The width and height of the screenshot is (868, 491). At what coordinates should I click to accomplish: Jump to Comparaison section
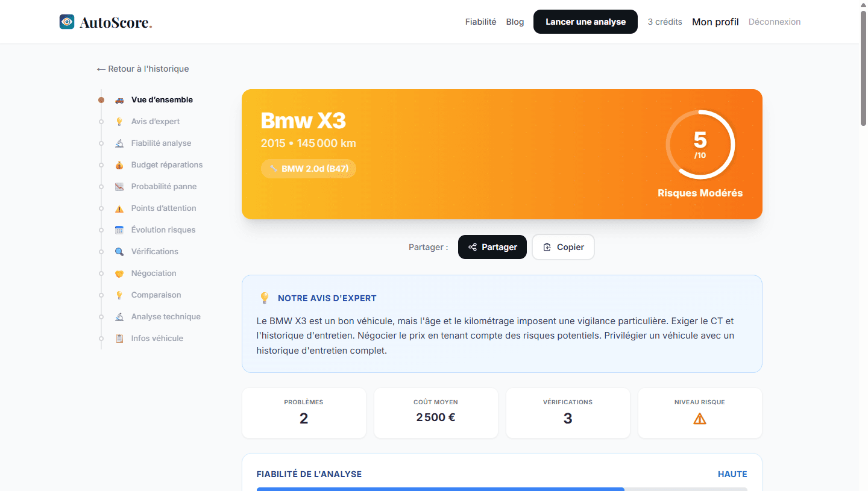156,295
